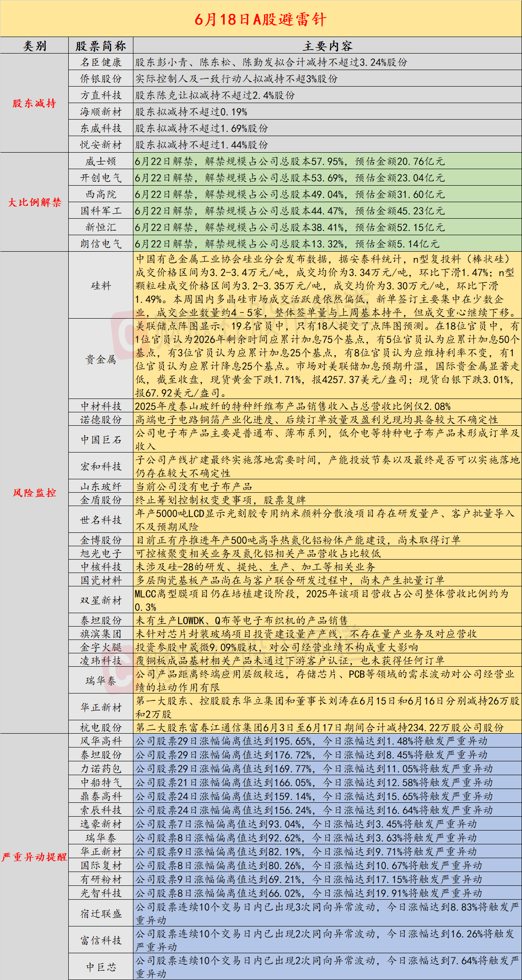The image size is (522, 980).
Task: Select stock name 海顺新材
Action: pos(101,112)
